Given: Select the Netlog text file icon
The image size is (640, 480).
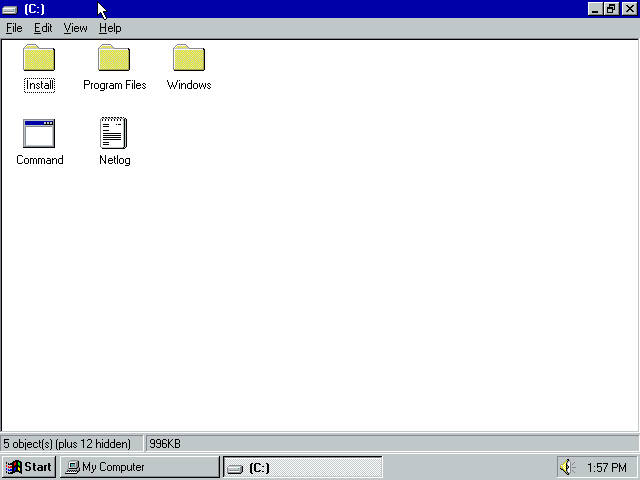Looking at the screenshot, I should tap(114, 133).
